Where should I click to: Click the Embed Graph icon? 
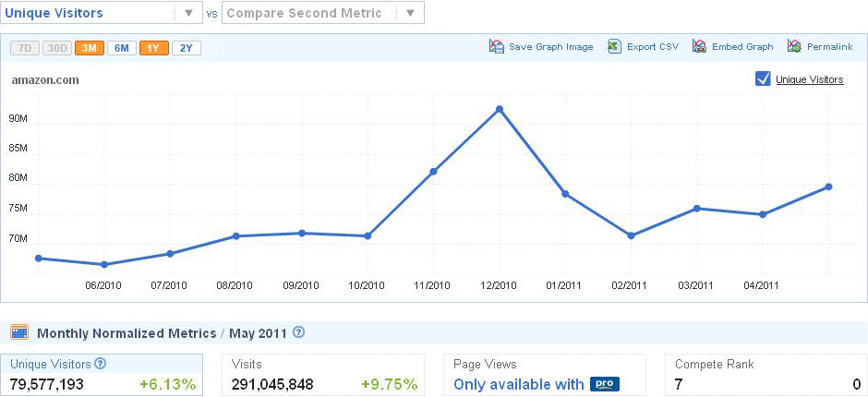[x=699, y=46]
